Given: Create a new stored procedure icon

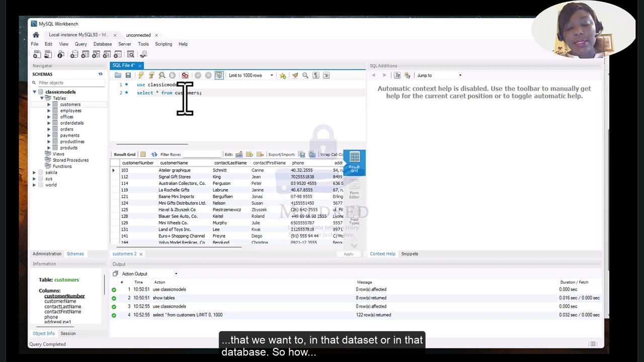Looking at the screenshot, I should (107, 54).
